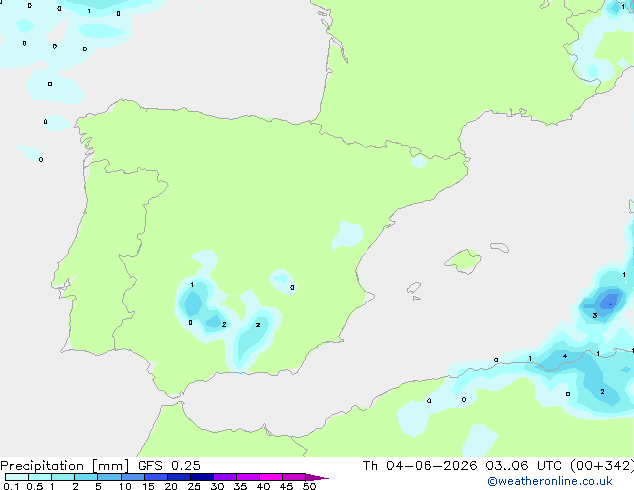Click the Ibiza island outline

pos(414,288)
